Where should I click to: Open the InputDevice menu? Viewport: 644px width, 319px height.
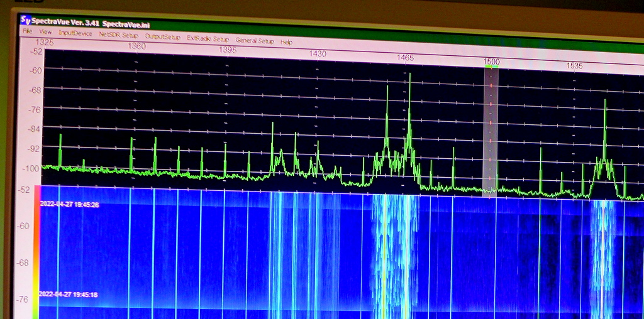(x=75, y=33)
